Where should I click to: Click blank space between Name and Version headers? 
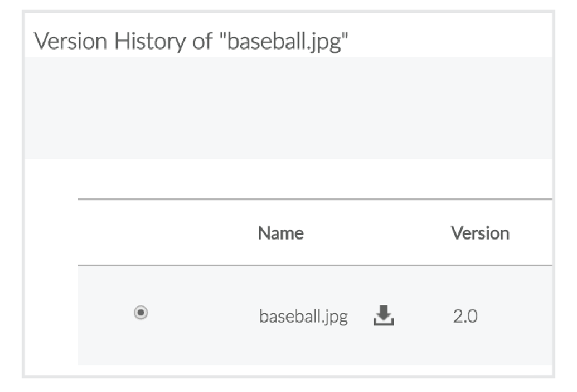376,233
